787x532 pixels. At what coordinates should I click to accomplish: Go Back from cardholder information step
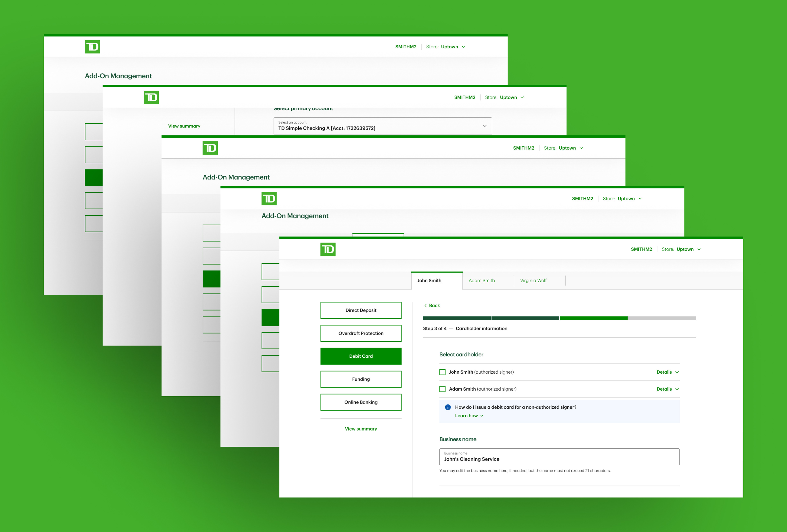pyautogui.click(x=432, y=306)
